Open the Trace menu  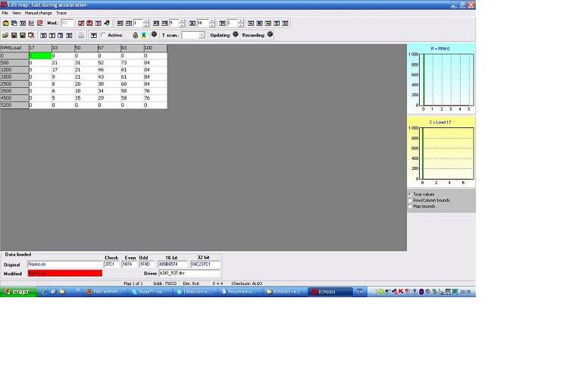tap(61, 13)
